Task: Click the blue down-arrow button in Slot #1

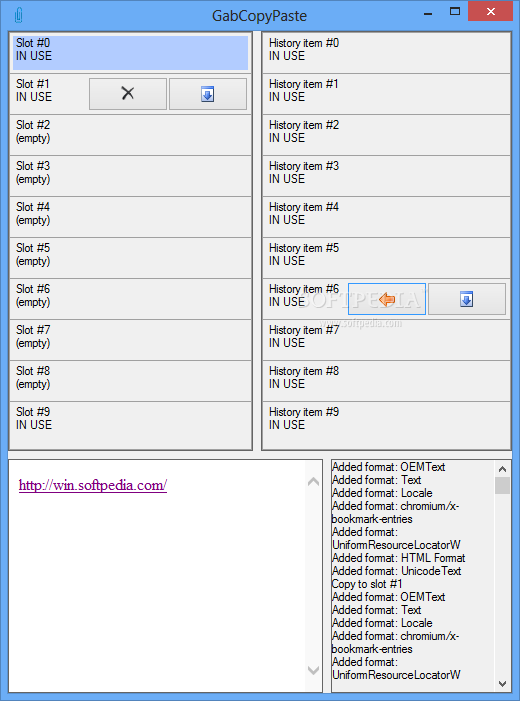Action: click(208, 94)
